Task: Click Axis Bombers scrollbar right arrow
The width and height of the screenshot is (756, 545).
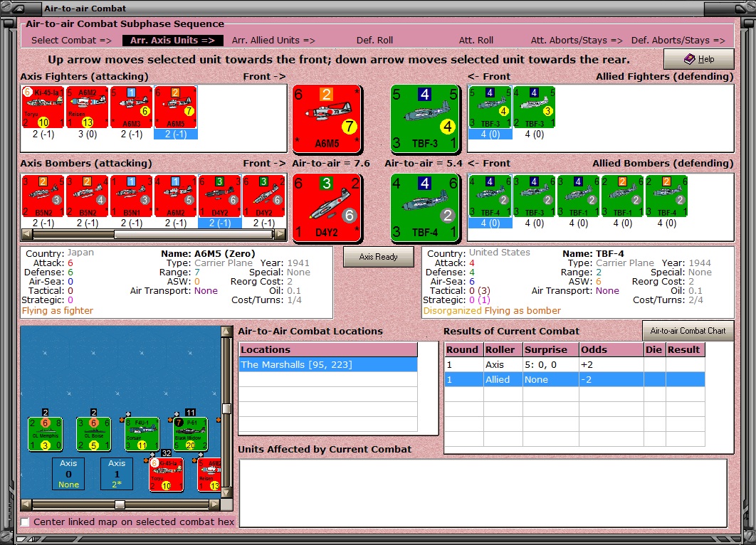Action: click(280, 234)
